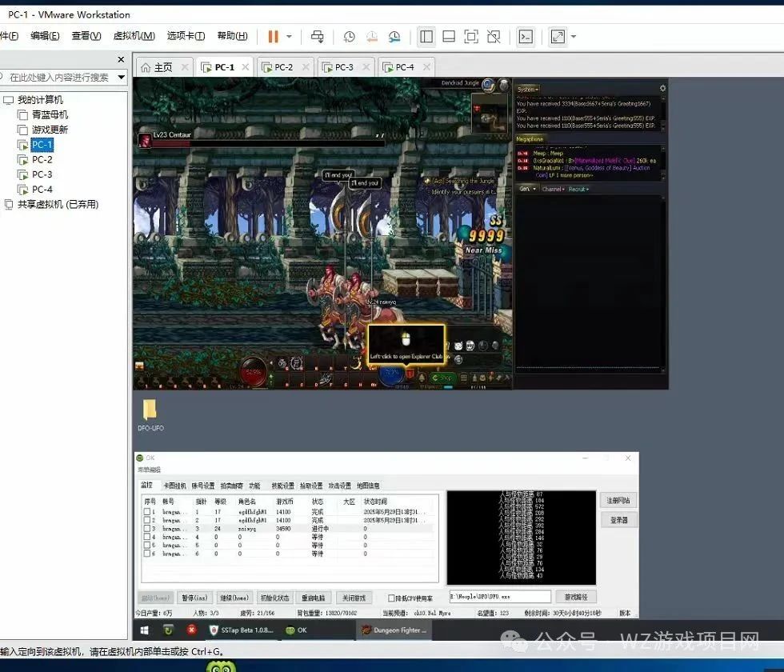Click the orange pause virtual machine icon

pyautogui.click(x=273, y=36)
